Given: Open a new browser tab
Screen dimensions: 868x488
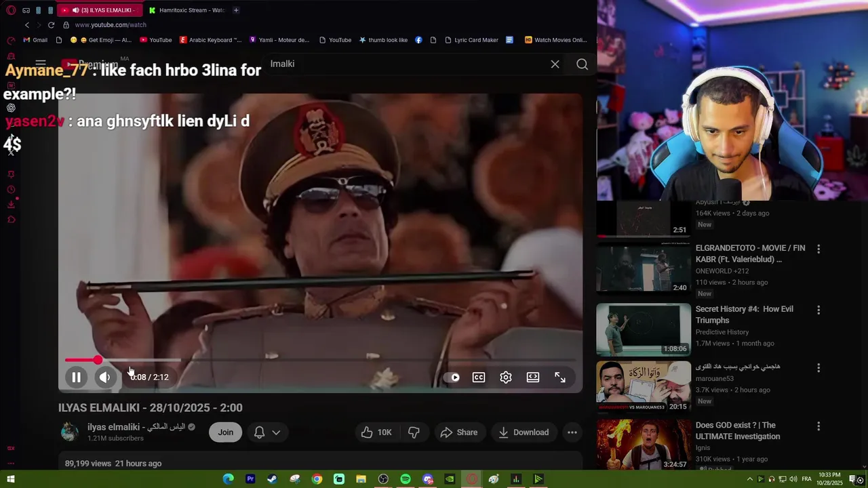Looking at the screenshot, I should point(236,10).
